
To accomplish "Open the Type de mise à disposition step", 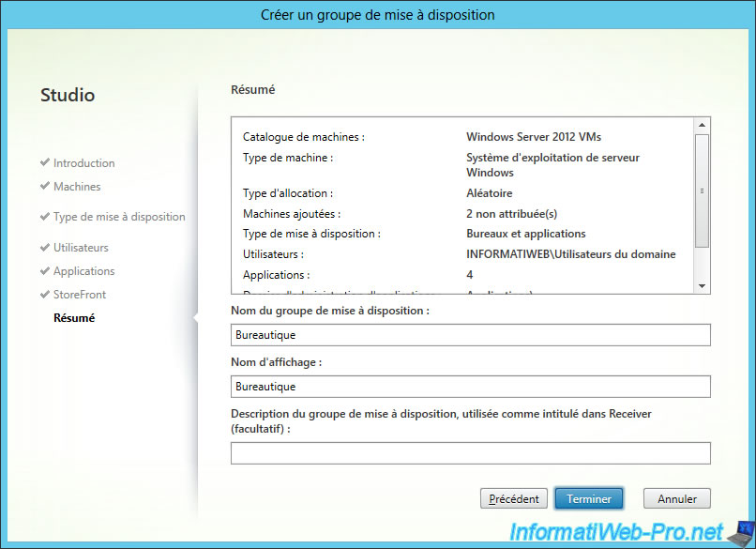I will pyautogui.click(x=119, y=217).
